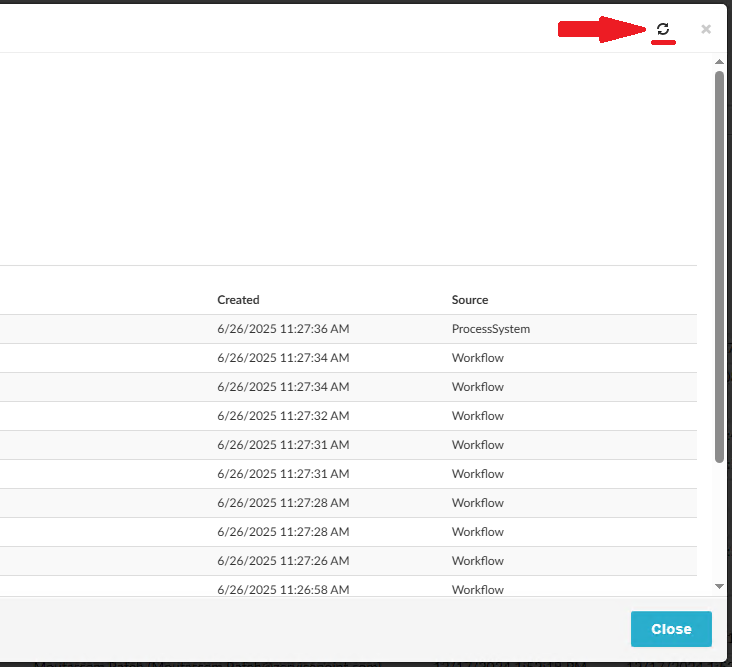Viewport: 732px width, 667px height.
Task: Sort by the Created column header
Action: (x=238, y=300)
